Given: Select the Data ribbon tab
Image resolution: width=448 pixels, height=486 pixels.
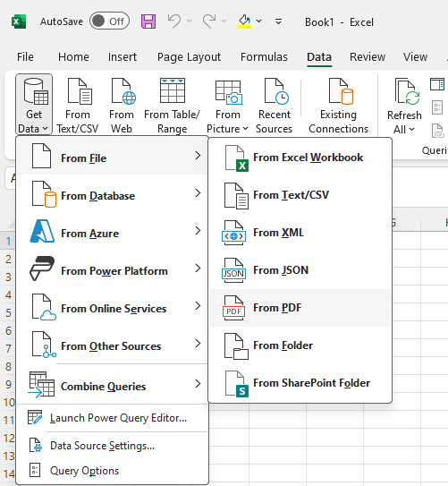Looking at the screenshot, I should 319,57.
